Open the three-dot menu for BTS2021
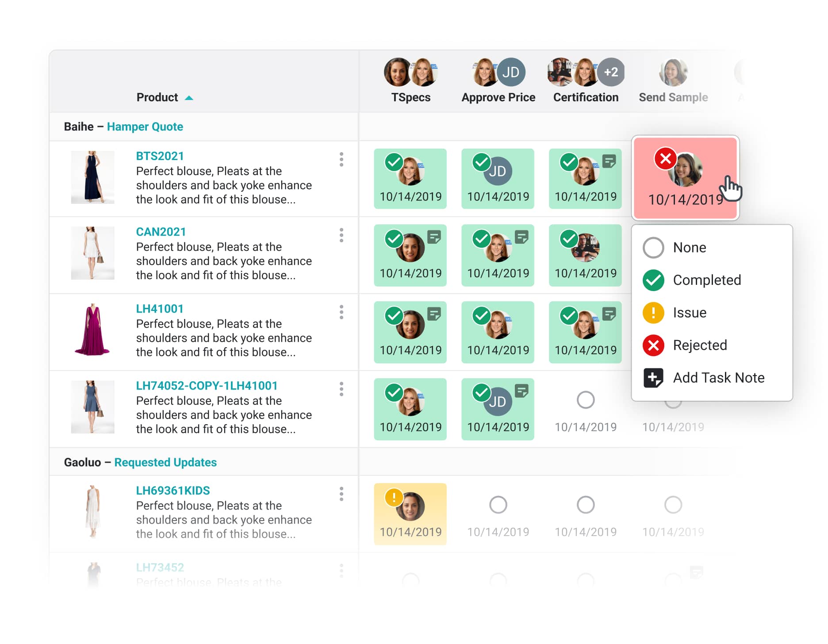The width and height of the screenshot is (828, 644). (x=341, y=159)
